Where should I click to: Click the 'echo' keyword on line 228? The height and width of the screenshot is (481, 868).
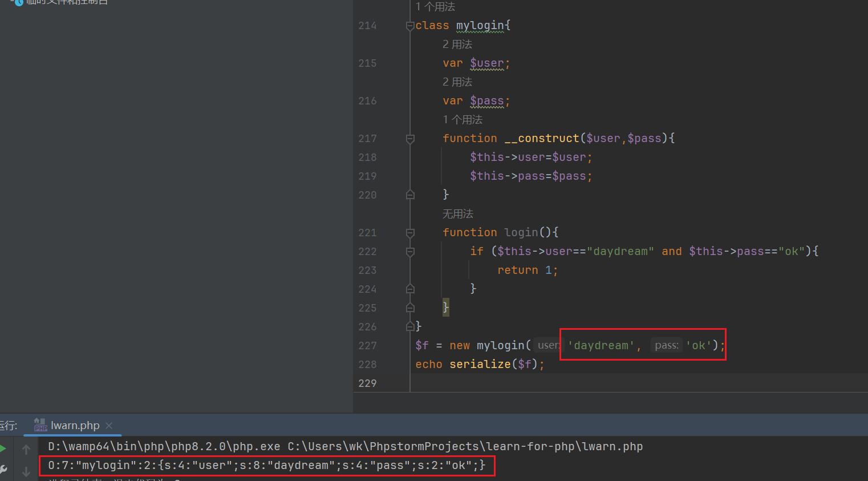pos(429,365)
